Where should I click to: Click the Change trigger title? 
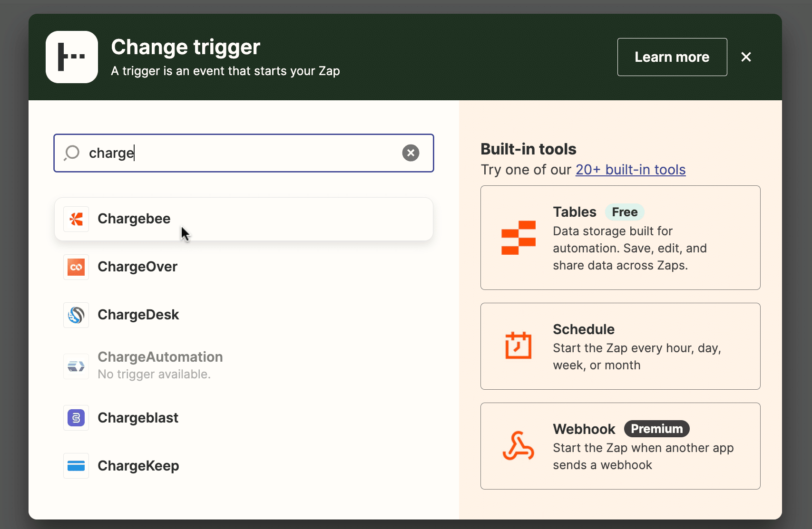(186, 47)
